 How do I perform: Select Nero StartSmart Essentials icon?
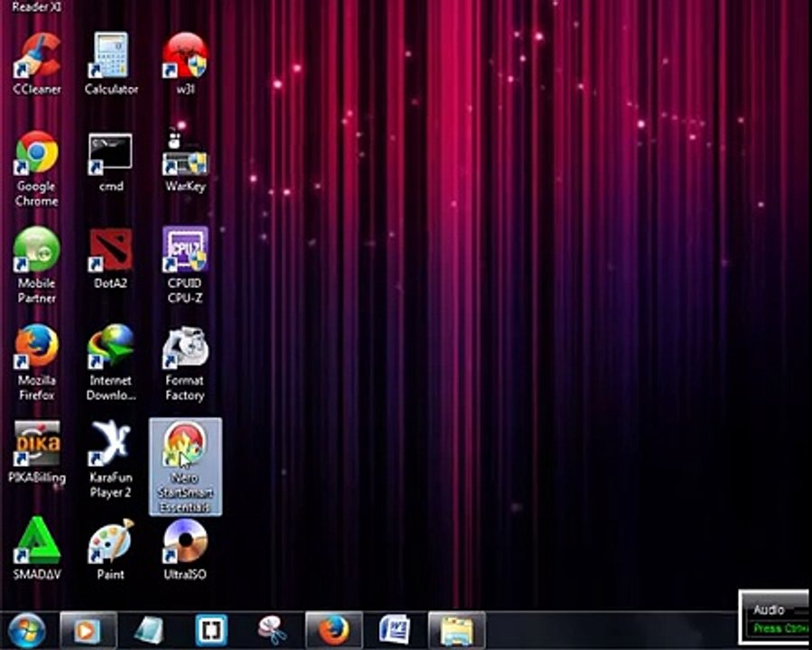(185, 467)
